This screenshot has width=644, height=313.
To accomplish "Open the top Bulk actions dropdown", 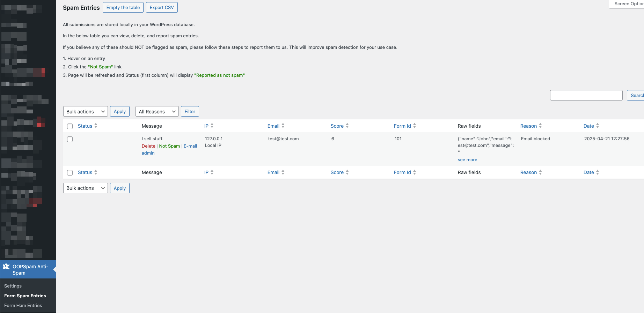I will [x=86, y=112].
